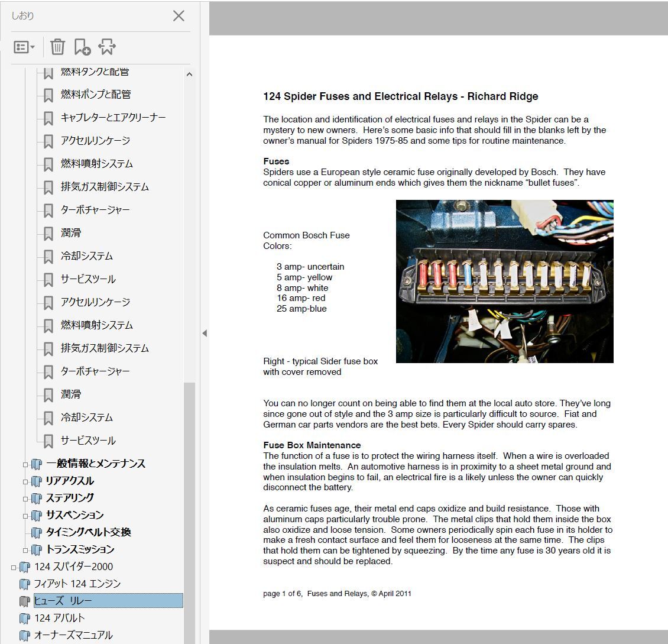Click the book icon beside リアアクスル
This screenshot has width=668, height=644.
pyautogui.click(x=37, y=481)
